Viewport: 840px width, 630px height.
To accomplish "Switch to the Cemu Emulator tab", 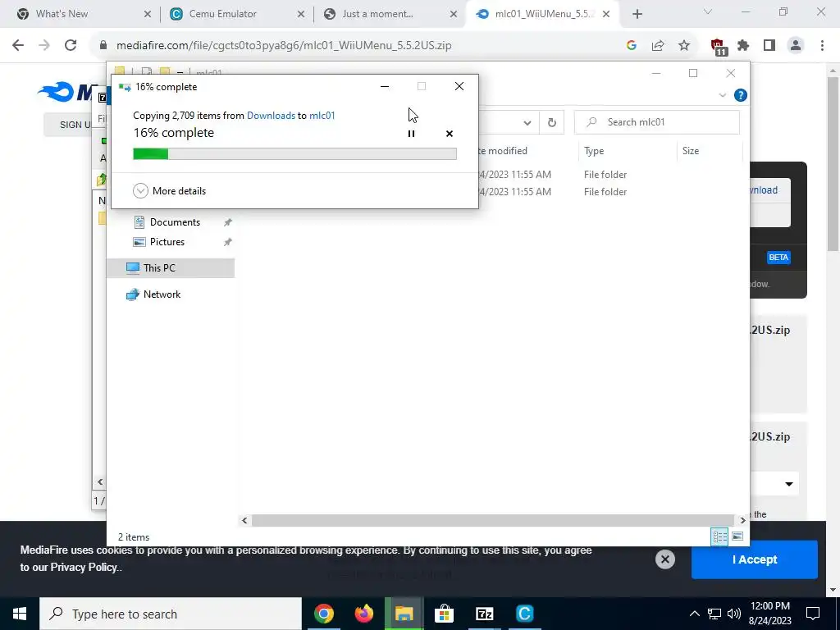I will point(236,14).
